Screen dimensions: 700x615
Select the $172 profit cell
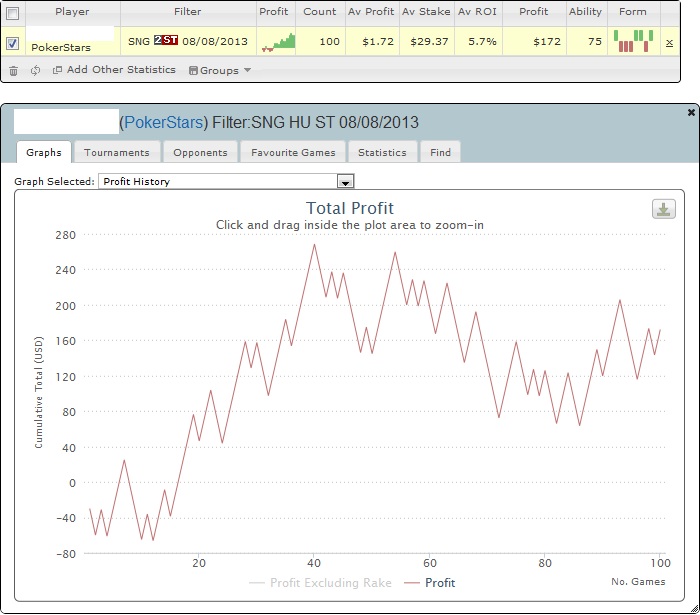(547, 42)
